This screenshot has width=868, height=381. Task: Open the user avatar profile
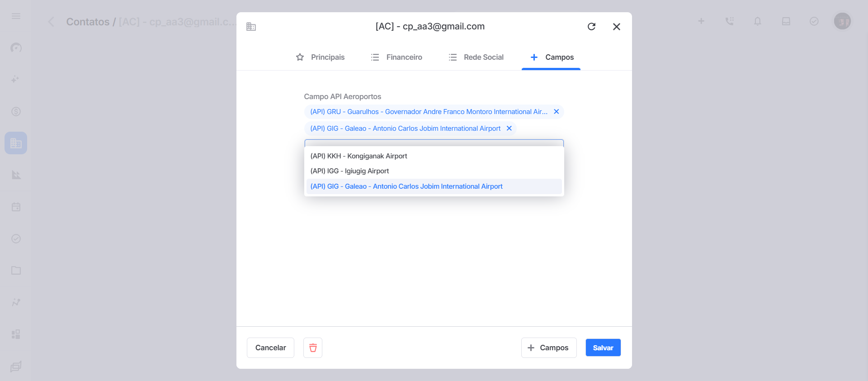click(x=842, y=21)
